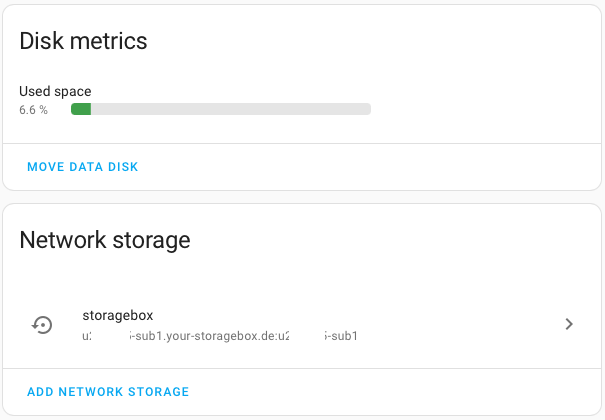
Task: Click the backup icon beside storagebox
Action: 42,324
